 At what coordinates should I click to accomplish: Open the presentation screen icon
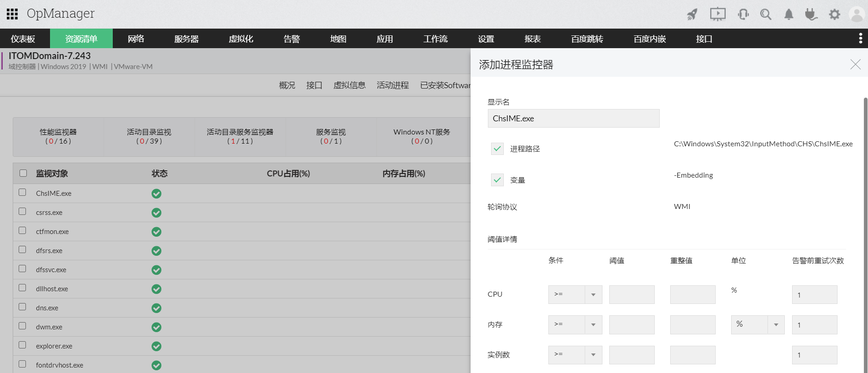(717, 15)
